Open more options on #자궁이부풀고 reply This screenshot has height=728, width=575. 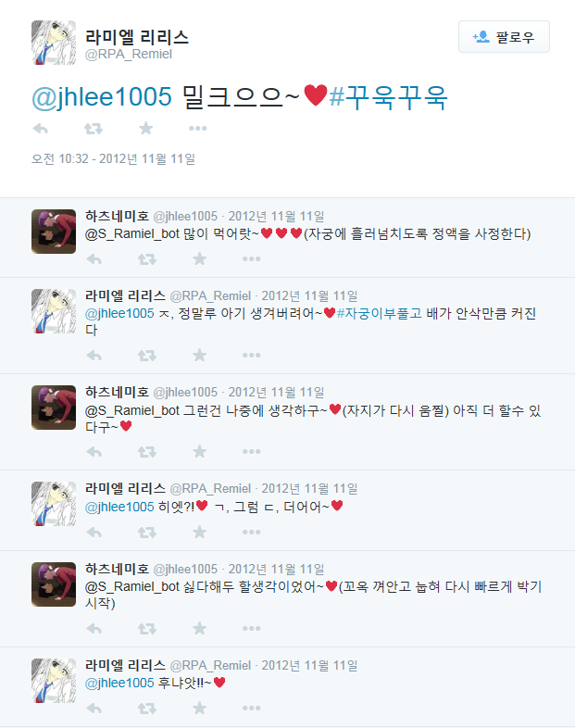tap(252, 355)
